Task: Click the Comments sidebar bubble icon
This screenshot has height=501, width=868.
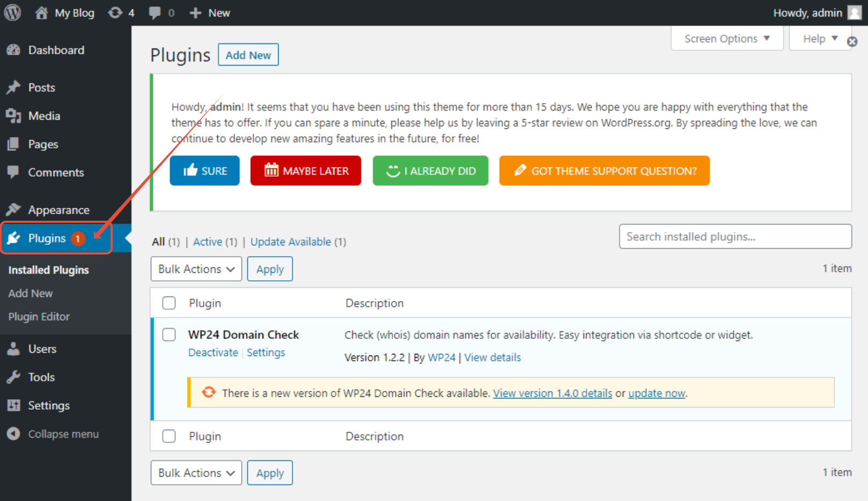Action: click(x=13, y=172)
